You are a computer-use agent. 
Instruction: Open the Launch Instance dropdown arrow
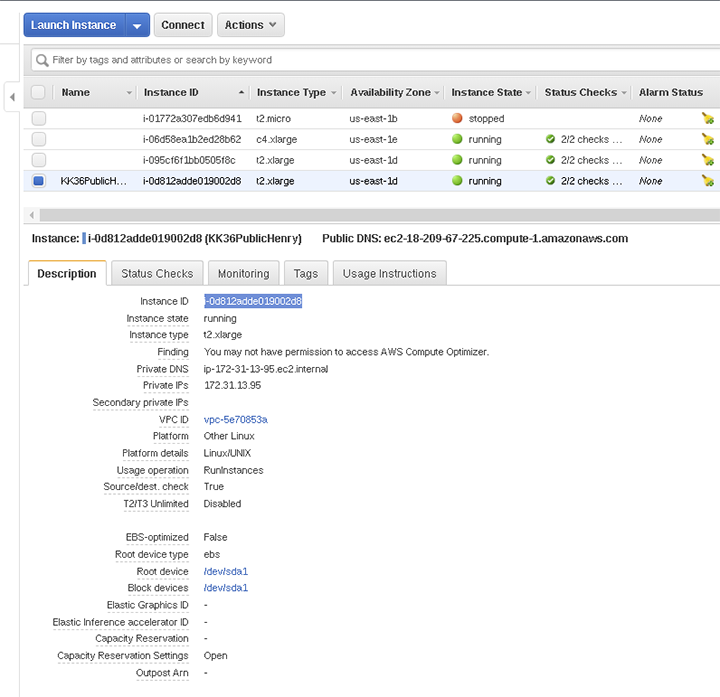point(139,25)
